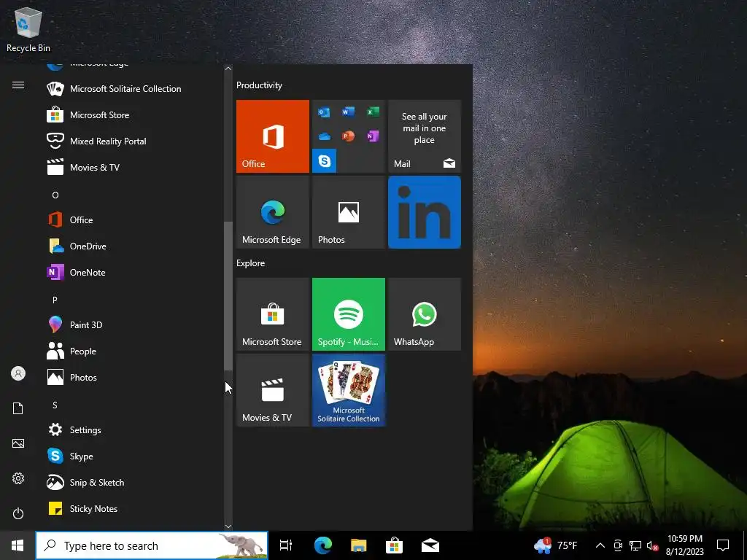
Task: Open Outlook icon in Office tile folder
Action: click(324, 112)
